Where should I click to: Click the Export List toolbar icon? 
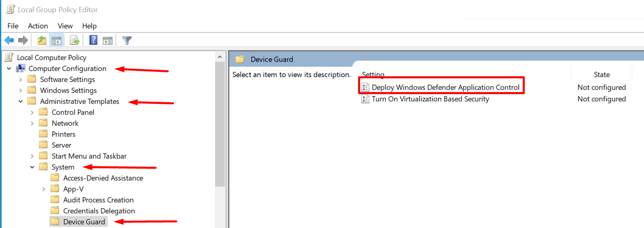click(x=75, y=40)
